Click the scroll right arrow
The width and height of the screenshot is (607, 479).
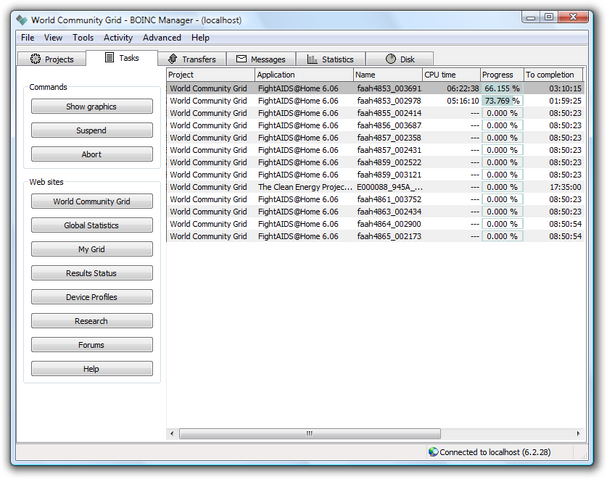click(578, 433)
